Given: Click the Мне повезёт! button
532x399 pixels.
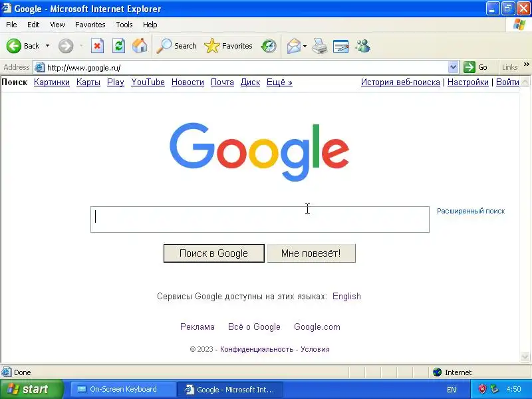Looking at the screenshot, I should tap(311, 253).
